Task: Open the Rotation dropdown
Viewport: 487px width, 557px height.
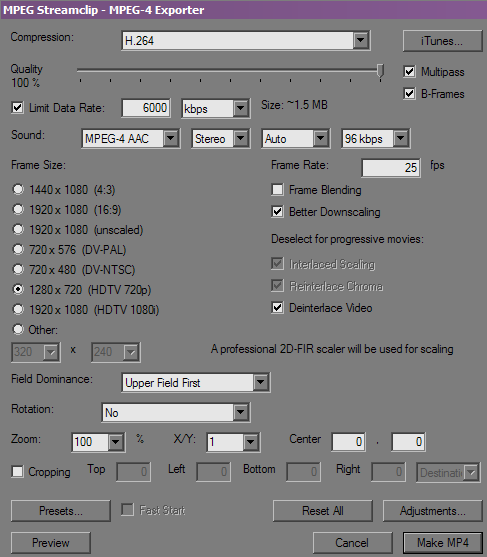Action: click(x=176, y=412)
